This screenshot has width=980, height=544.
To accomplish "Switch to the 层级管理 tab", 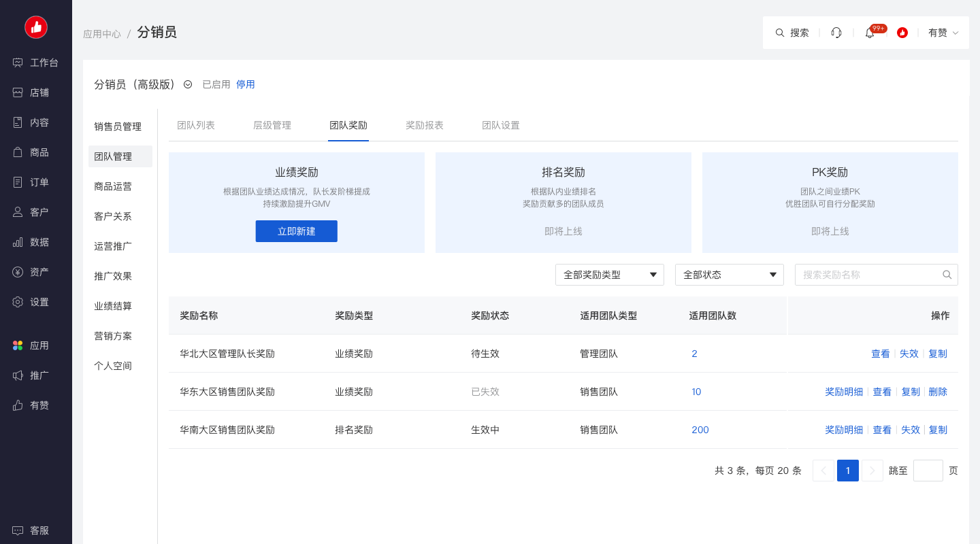I will [x=272, y=125].
